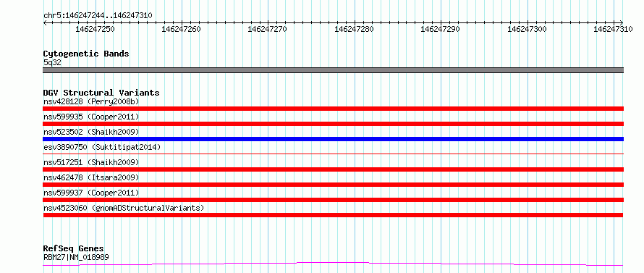Viewport: 644px width, 273px height.
Task: Select variant label nsv599937 (Cooper2011)
Action: click(x=91, y=193)
